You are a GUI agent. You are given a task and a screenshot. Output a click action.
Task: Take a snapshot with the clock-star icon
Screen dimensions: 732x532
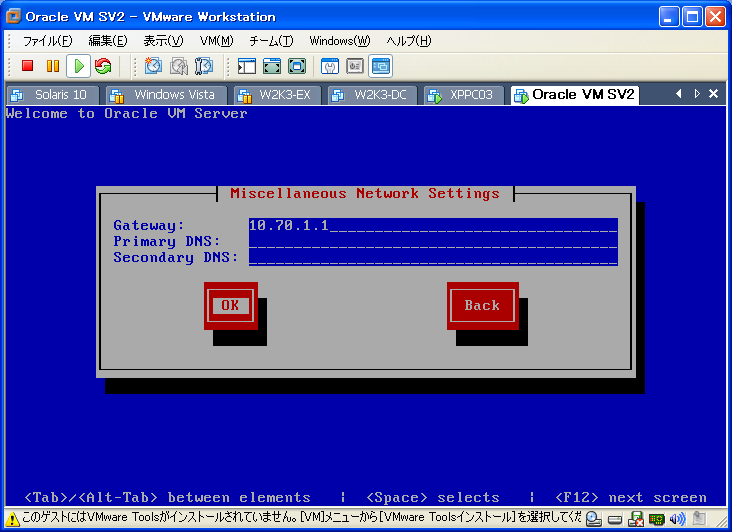[x=153, y=66]
